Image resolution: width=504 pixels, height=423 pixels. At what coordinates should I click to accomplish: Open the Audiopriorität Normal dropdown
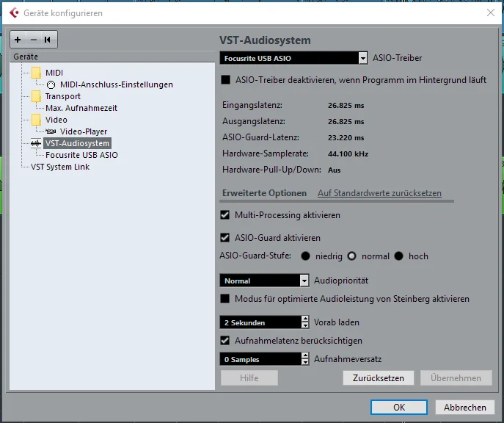click(304, 281)
